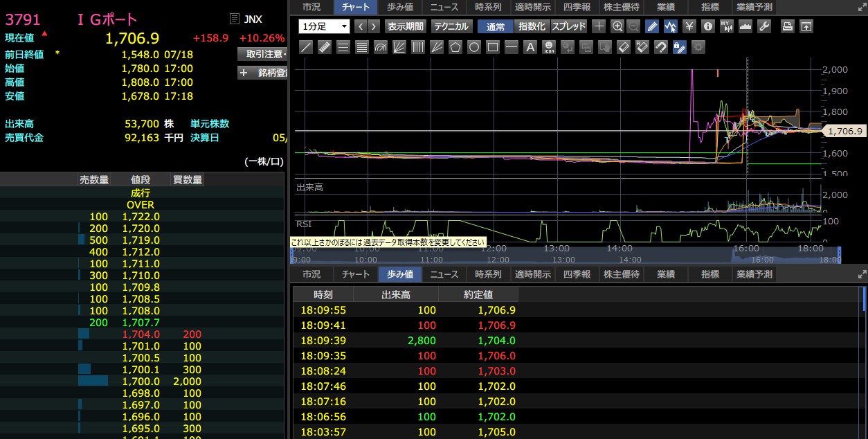This screenshot has width=868, height=439.
Task: Choose the horizontal line tool
Action: click(x=512, y=47)
